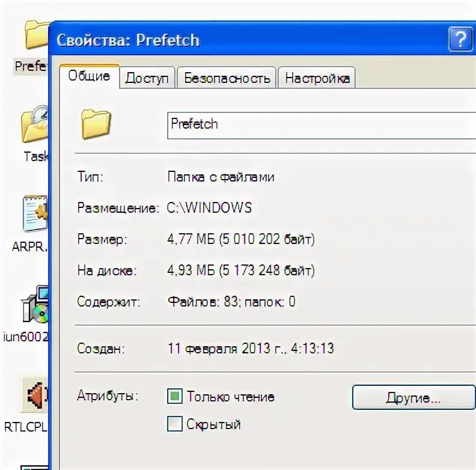Click the creation date 11 февраля 2013
Screen dimensions: 476x470
click(x=251, y=349)
